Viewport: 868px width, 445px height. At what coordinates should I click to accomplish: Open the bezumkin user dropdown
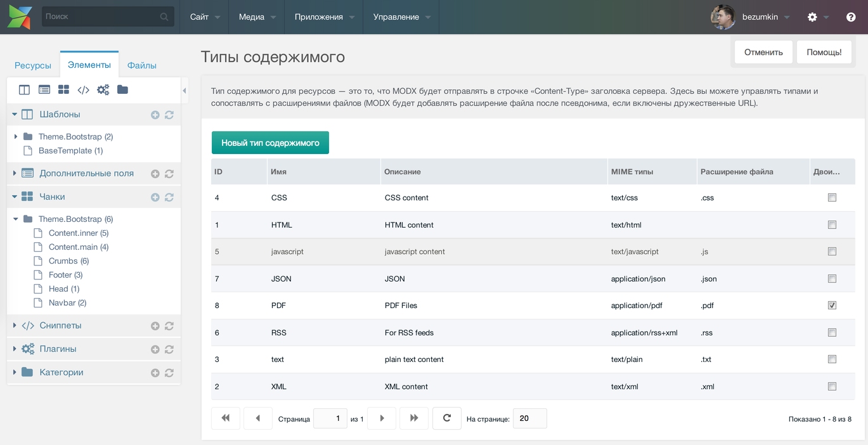(x=760, y=17)
